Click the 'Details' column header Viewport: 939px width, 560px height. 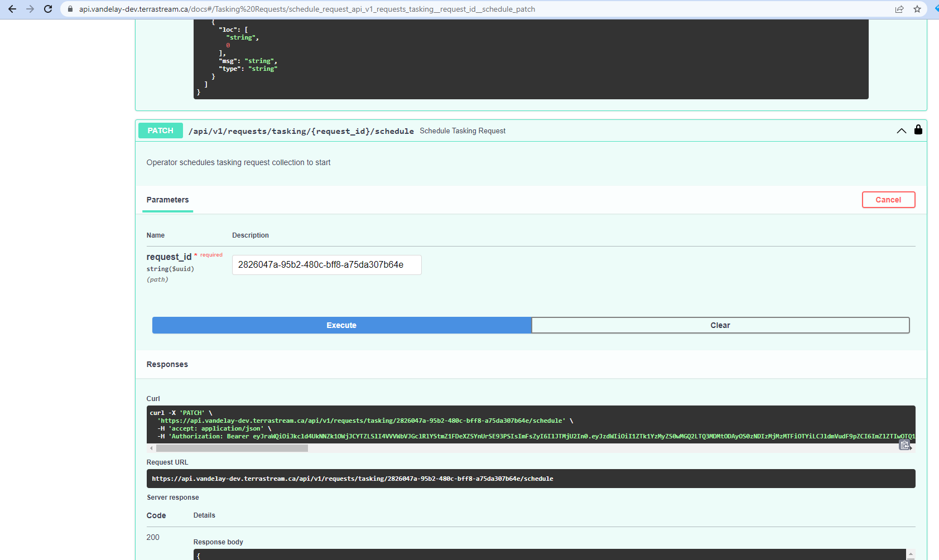click(x=204, y=515)
